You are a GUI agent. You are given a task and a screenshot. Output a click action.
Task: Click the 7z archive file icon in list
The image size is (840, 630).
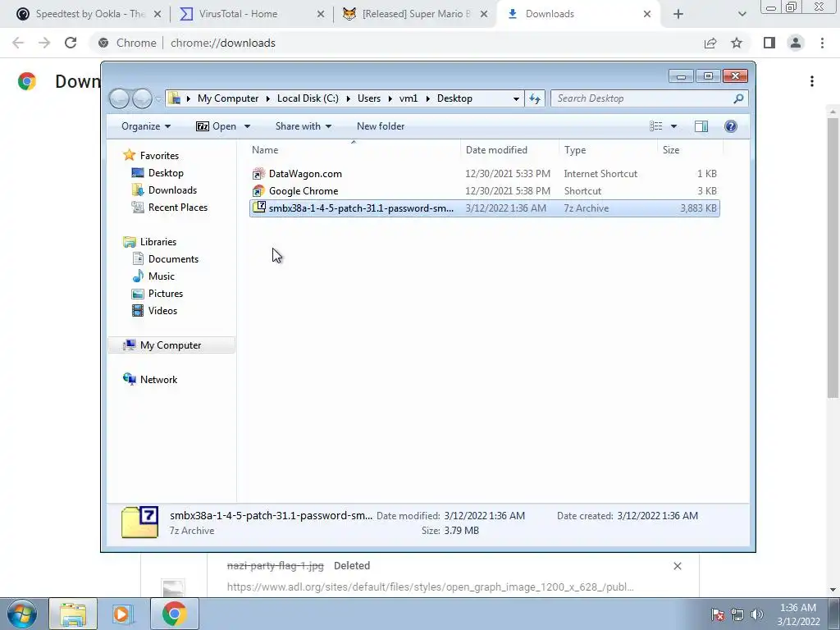coord(258,208)
